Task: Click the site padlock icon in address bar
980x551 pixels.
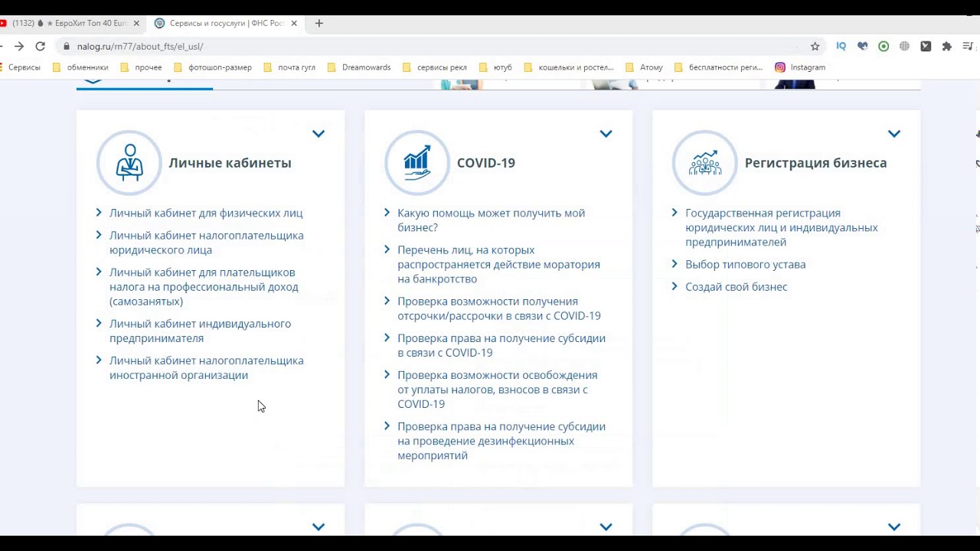Action: [67, 46]
